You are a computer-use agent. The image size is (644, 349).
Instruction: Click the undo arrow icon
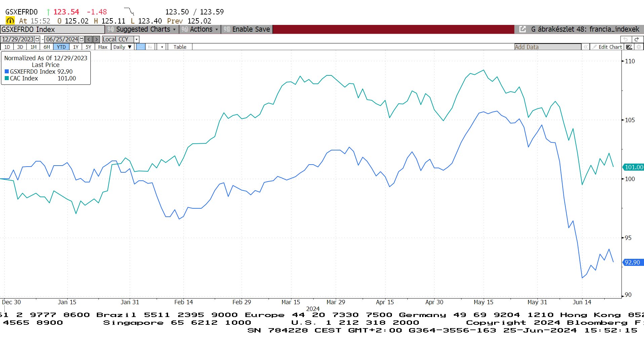626,39
